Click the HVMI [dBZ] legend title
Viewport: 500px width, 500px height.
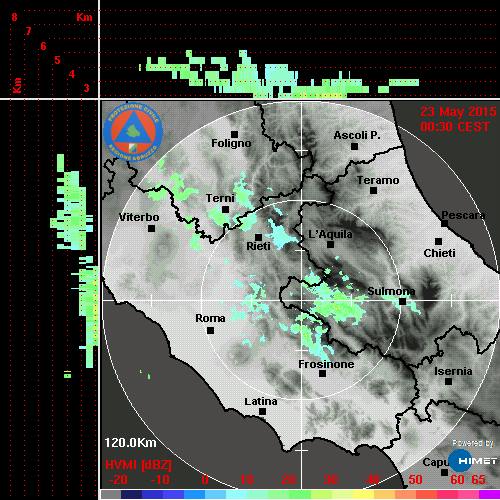138,465
